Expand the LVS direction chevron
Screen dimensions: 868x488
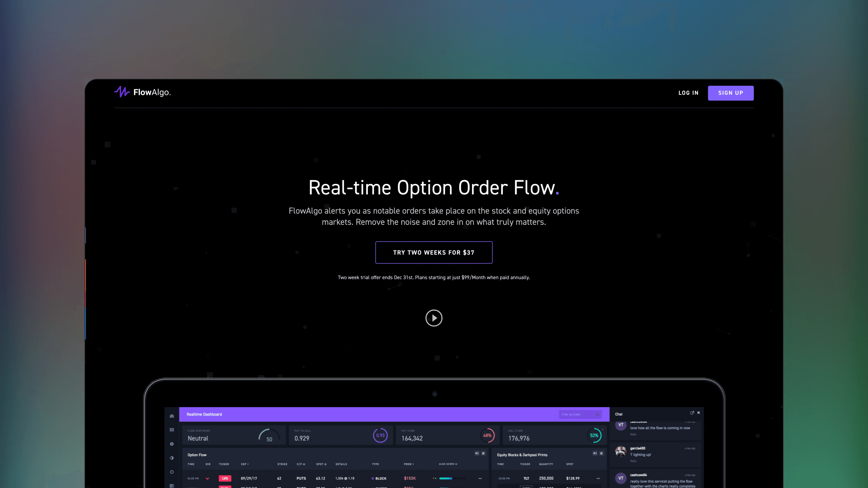(x=207, y=478)
